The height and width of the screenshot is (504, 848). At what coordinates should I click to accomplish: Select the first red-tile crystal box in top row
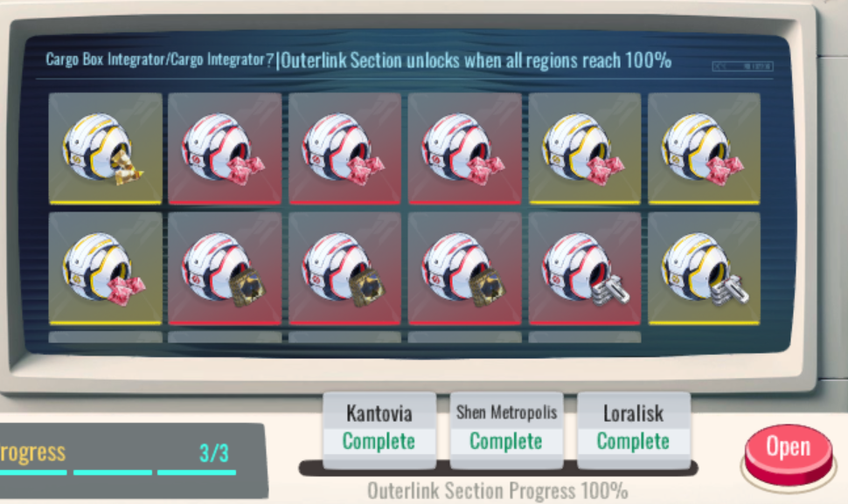[225, 148]
